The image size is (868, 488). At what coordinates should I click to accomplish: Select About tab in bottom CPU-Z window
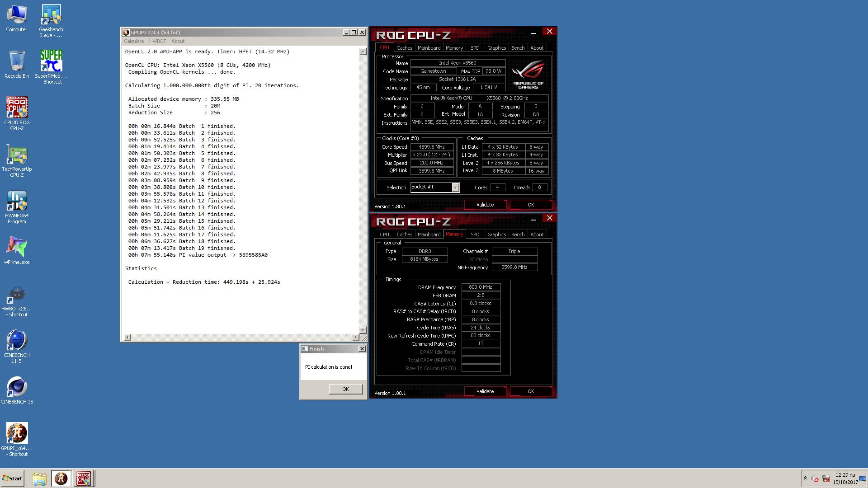(x=537, y=235)
